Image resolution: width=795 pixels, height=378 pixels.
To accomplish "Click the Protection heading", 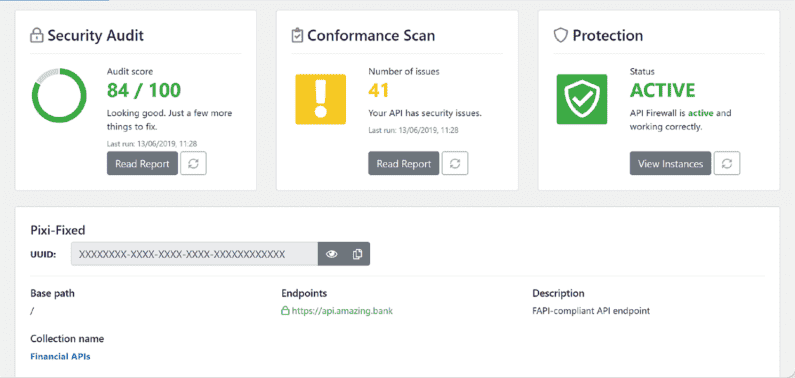I will pyautogui.click(x=608, y=35).
